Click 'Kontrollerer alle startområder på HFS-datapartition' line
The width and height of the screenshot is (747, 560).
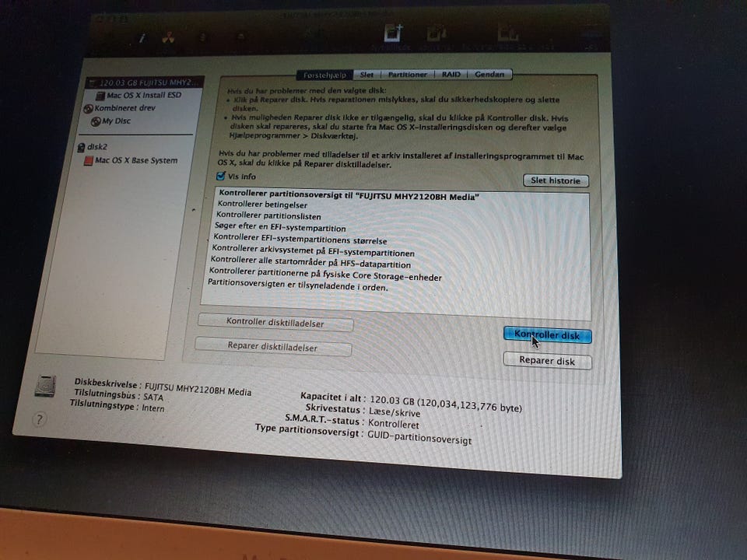(310, 262)
